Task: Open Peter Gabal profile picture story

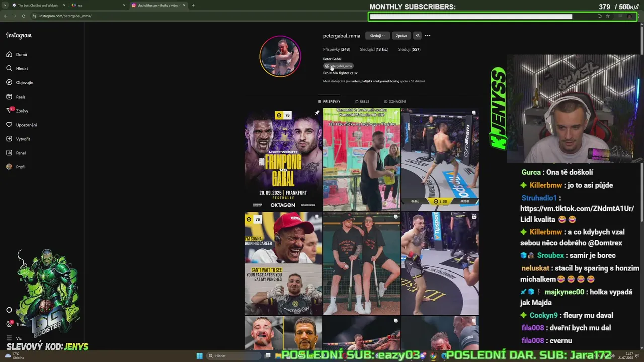Action: point(280,56)
